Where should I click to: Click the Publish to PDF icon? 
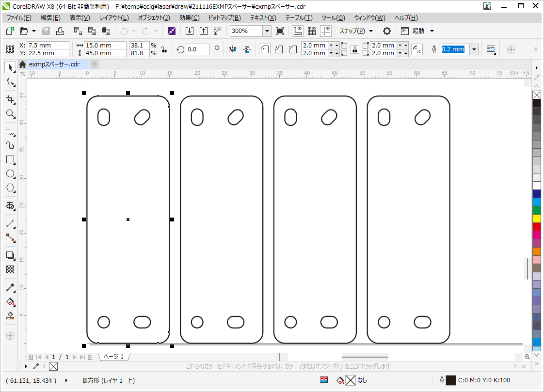coord(218,31)
